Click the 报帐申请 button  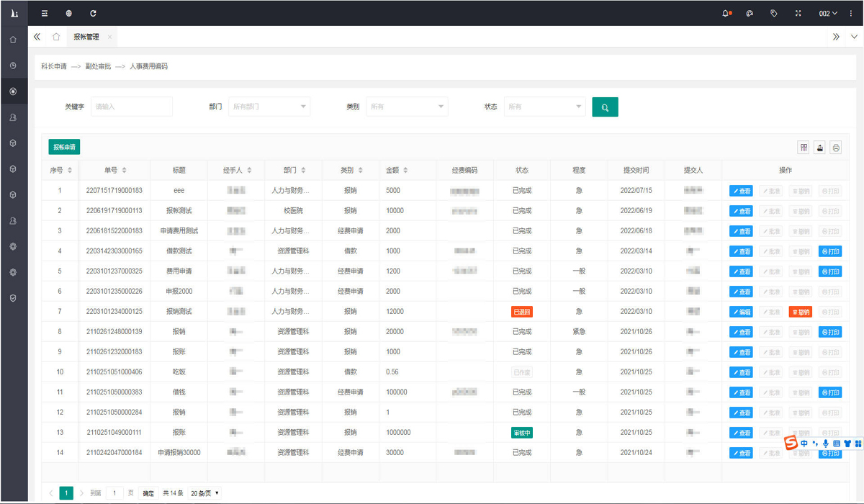point(64,147)
